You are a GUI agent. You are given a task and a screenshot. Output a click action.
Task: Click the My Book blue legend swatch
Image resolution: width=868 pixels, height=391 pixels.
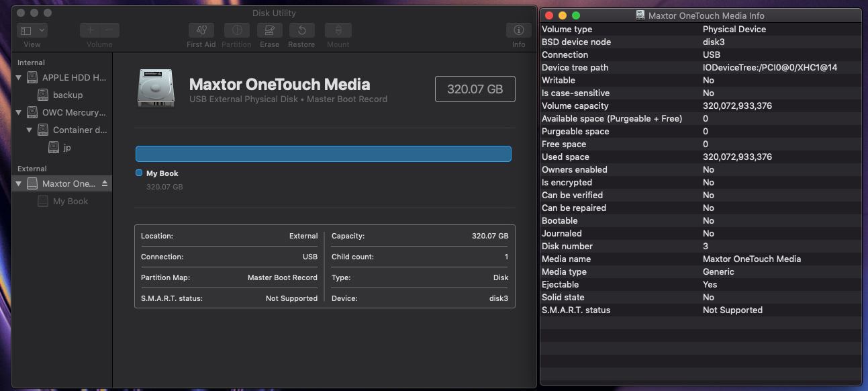click(139, 173)
